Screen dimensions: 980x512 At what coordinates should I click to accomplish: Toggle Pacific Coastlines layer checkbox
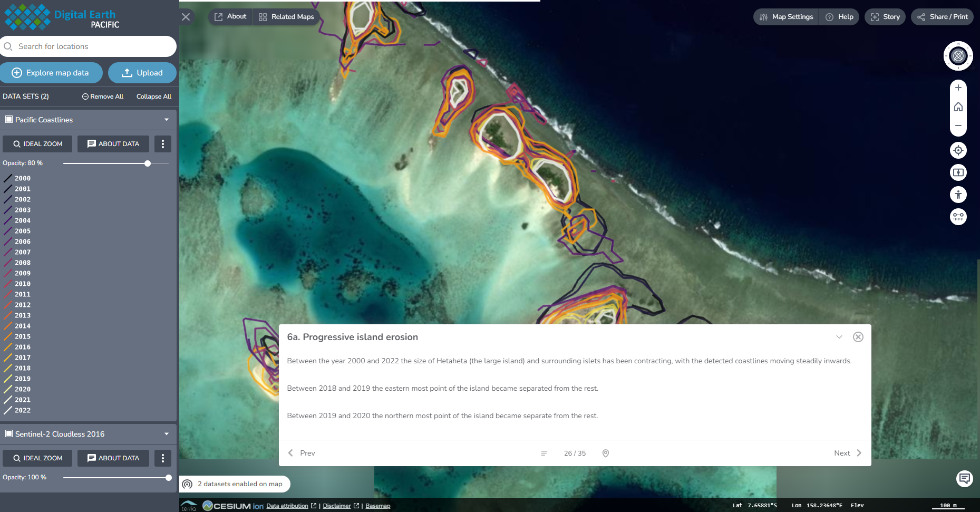click(8, 120)
